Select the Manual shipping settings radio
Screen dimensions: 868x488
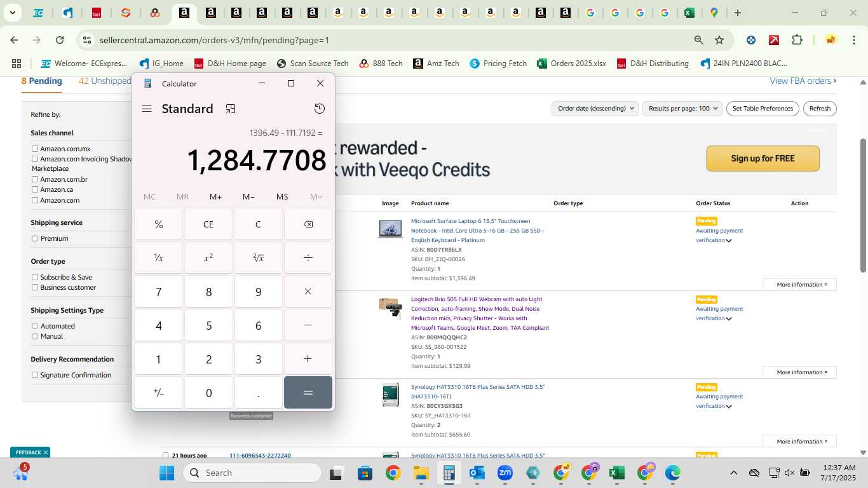click(35, 336)
